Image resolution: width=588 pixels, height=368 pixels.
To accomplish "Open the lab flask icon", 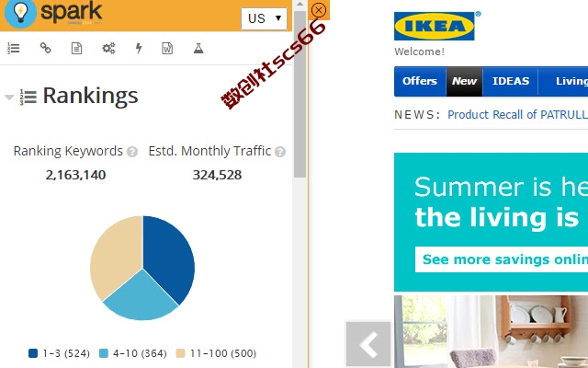I will pyautogui.click(x=198, y=48).
